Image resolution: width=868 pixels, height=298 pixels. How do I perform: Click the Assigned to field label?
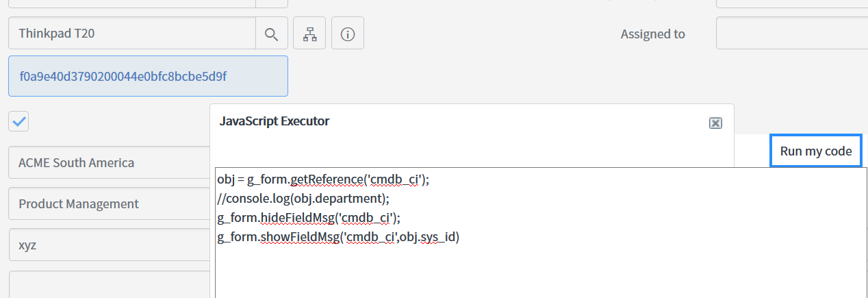pos(652,34)
